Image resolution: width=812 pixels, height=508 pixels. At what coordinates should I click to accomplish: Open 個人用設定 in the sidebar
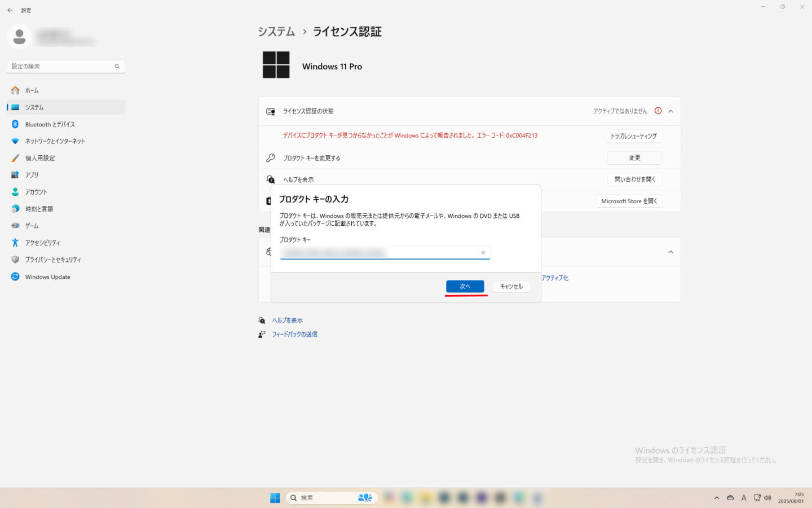click(66, 158)
